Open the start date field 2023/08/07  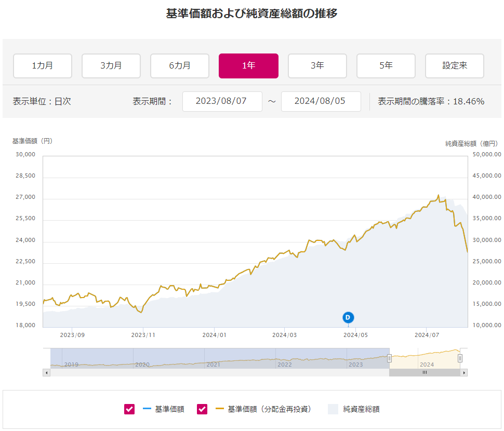click(222, 101)
